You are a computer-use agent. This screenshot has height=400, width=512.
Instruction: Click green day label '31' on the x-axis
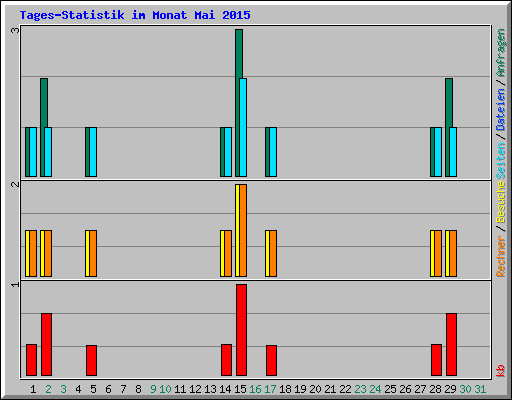tap(480, 389)
